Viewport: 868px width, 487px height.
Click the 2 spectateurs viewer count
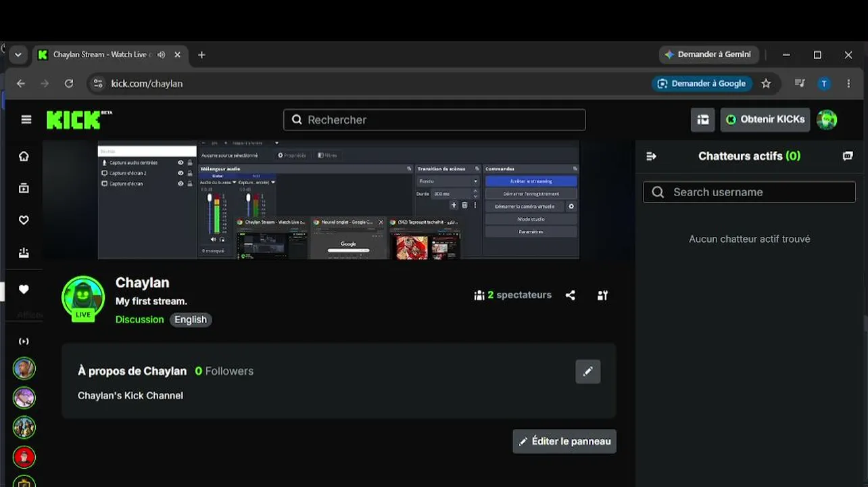pos(513,295)
